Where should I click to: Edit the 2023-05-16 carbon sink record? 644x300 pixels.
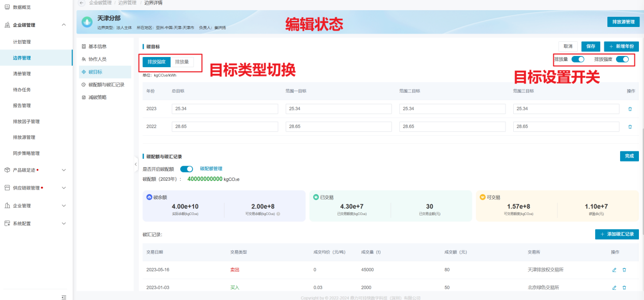tap(614, 270)
